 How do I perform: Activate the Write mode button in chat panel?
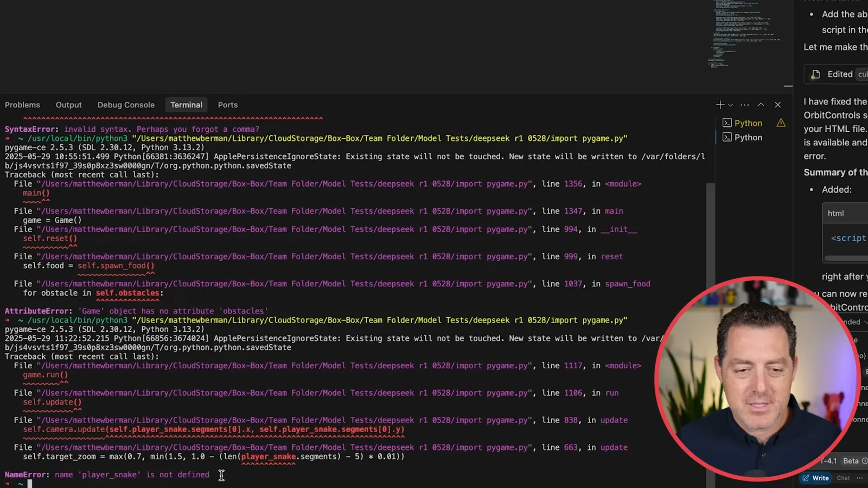pos(816,478)
